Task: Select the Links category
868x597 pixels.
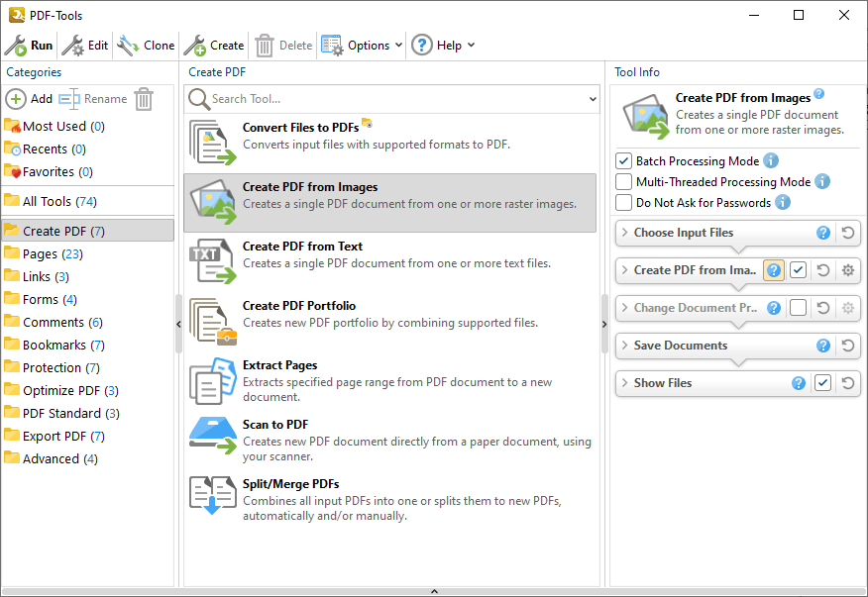Action: tap(37, 276)
